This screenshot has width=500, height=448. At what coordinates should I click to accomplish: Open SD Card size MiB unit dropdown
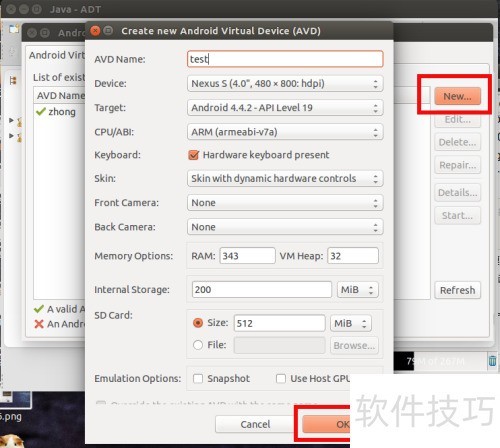click(351, 323)
